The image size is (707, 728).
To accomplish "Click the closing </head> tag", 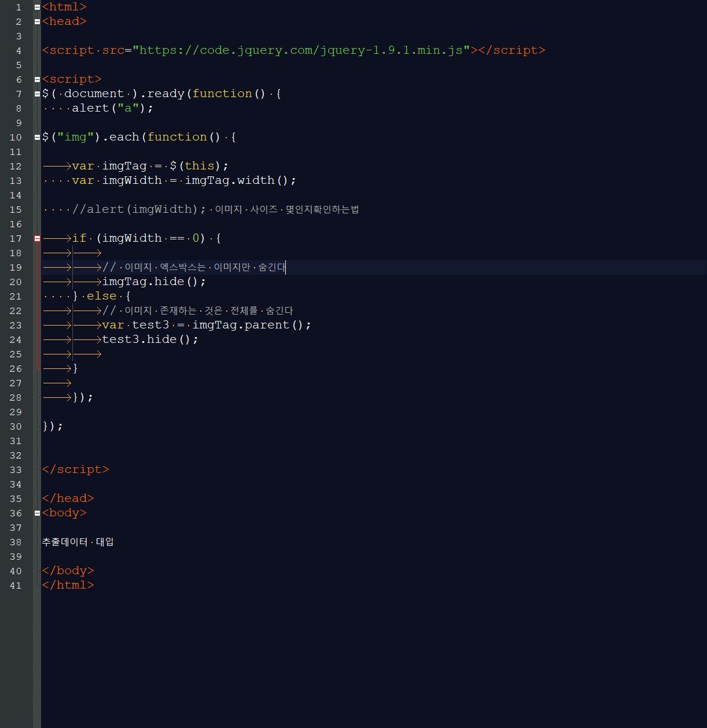I will point(68,498).
